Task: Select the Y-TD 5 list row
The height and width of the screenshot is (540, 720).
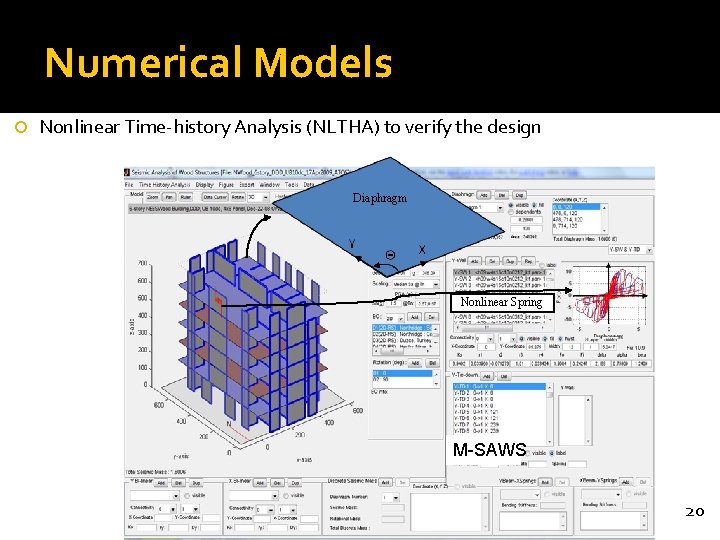Action: coord(500,412)
